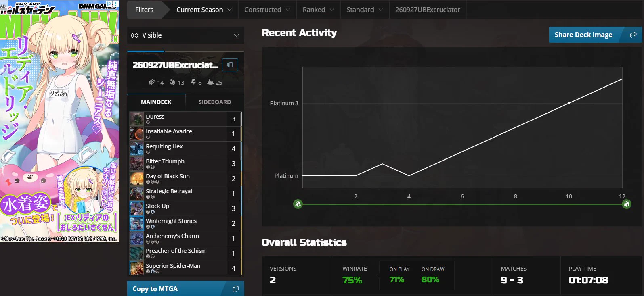Image resolution: width=644 pixels, height=296 pixels.
Task: Click the 260927UBExcruciator deck filter breadcrumb
Action: pos(428,10)
